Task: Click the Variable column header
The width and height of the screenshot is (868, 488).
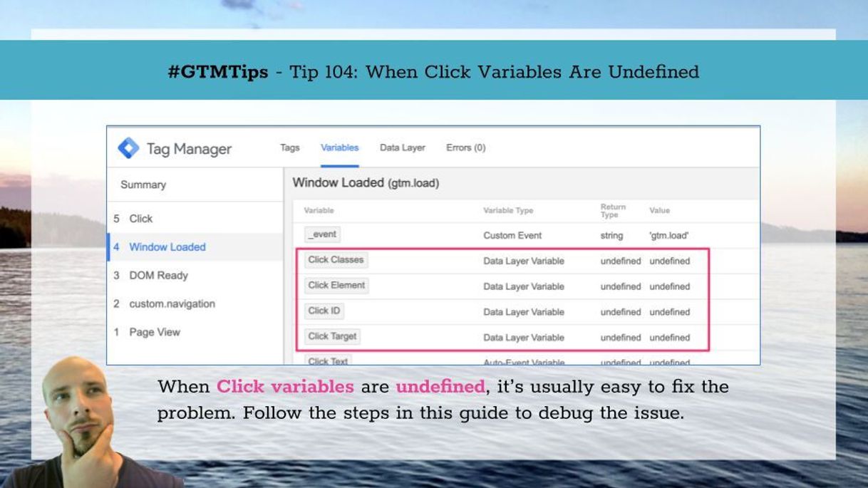Action: coord(319,211)
